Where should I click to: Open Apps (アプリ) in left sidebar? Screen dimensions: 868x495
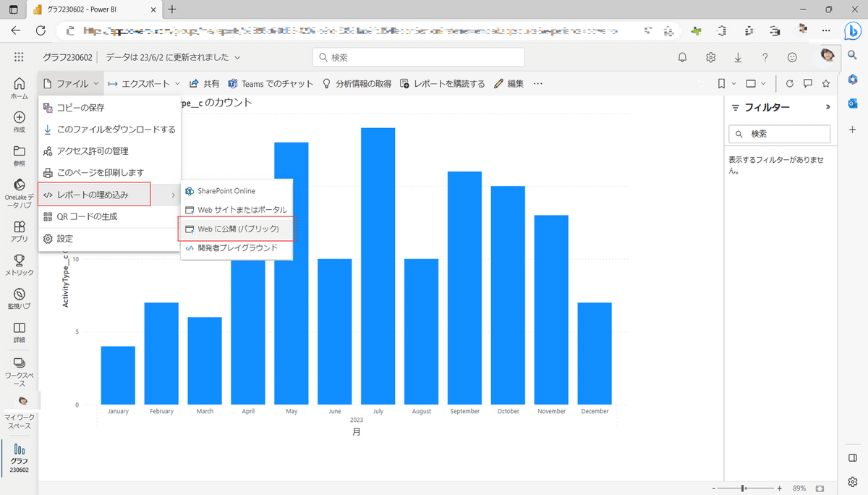click(20, 231)
